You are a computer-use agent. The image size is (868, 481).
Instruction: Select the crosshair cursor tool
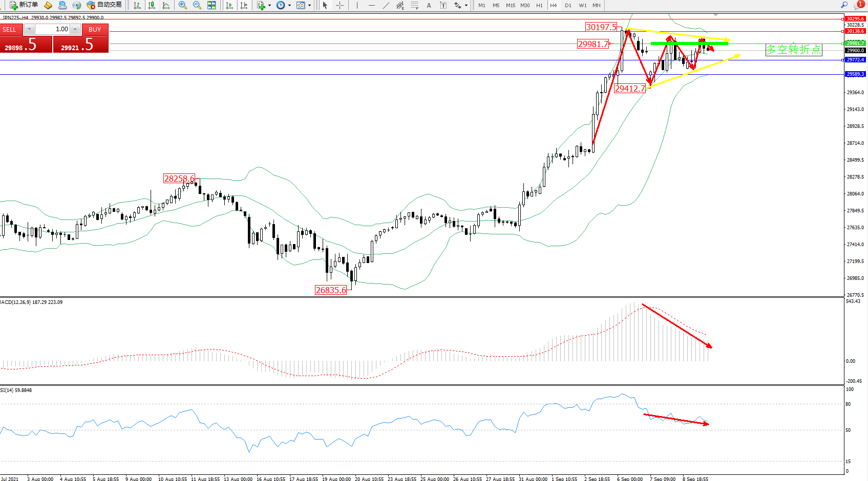point(340,5)
